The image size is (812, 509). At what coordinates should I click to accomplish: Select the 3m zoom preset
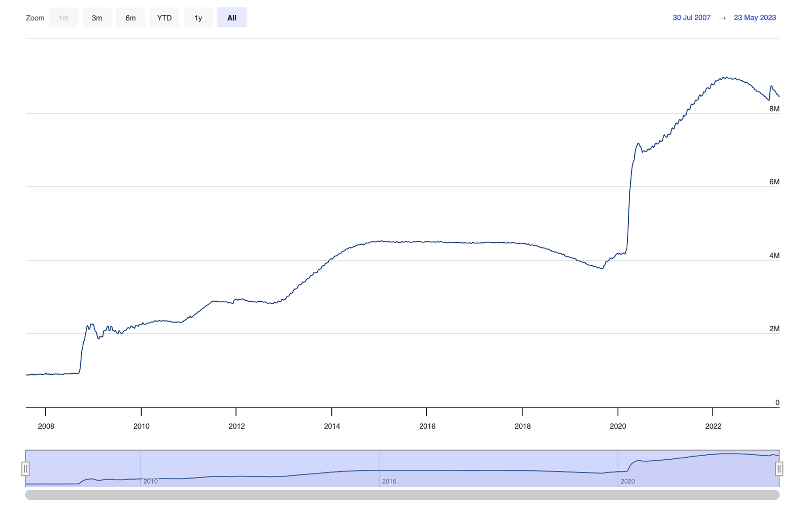point(97,17)
